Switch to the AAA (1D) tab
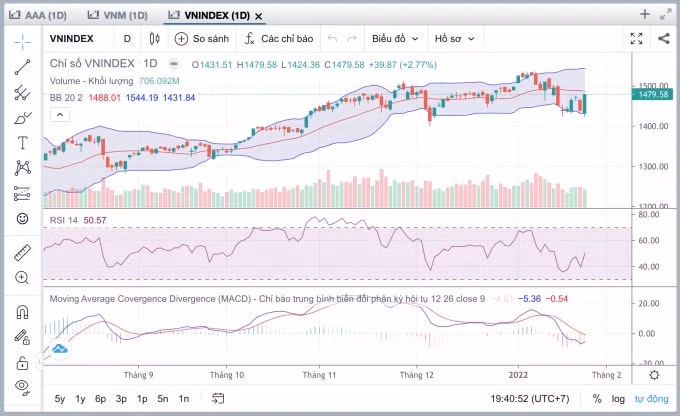The image size is (680, 416). 38,15
